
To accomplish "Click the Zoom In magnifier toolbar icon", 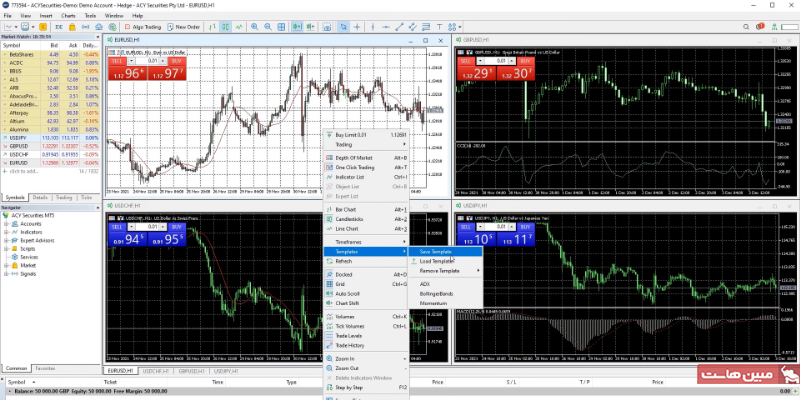I will [255, 27].
